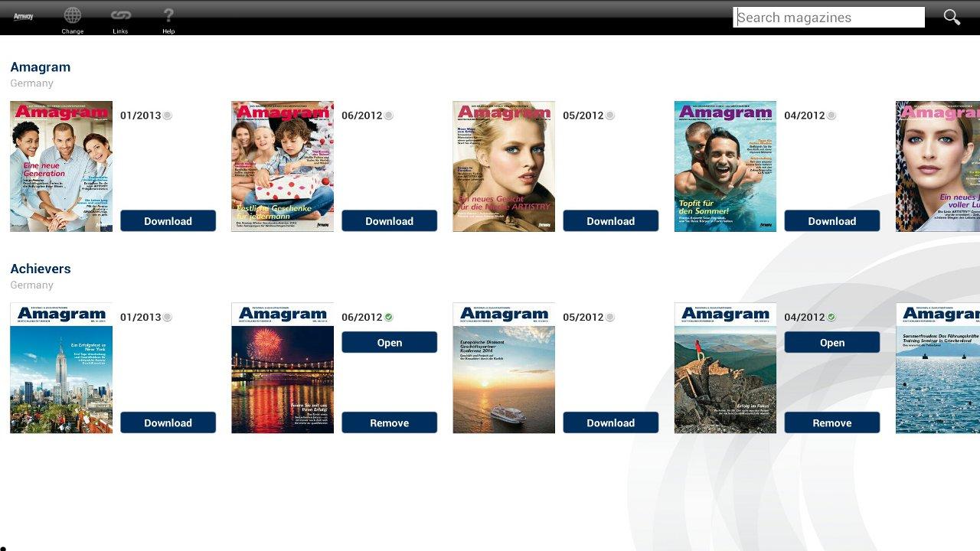Focus the Search magazines field
The width and height of the screenshot is (980, 551).
[829, 18]
